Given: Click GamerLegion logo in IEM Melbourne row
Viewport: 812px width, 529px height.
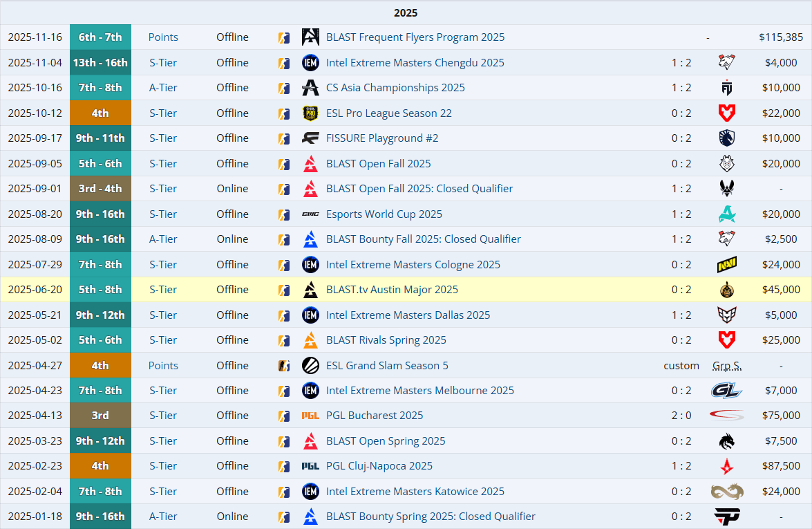Looking at the screenshot, I should pyautogui.click(x=726, y=391).
